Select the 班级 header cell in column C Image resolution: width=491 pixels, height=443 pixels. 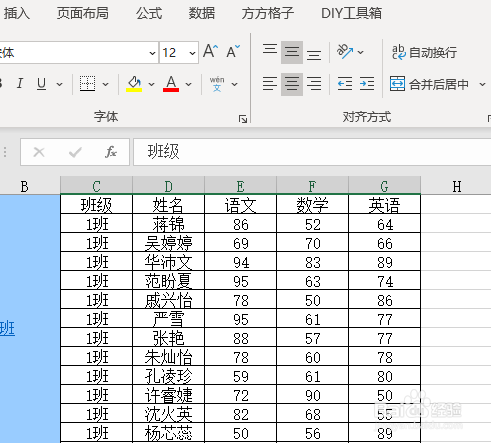[x=96, y=204]
